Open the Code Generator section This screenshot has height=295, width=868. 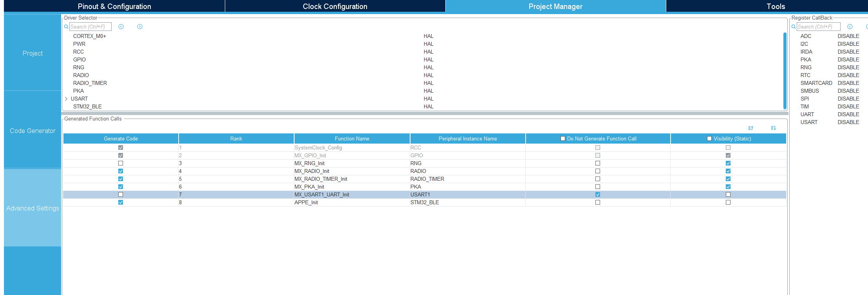pyautogui.click(x=33, y=131)
